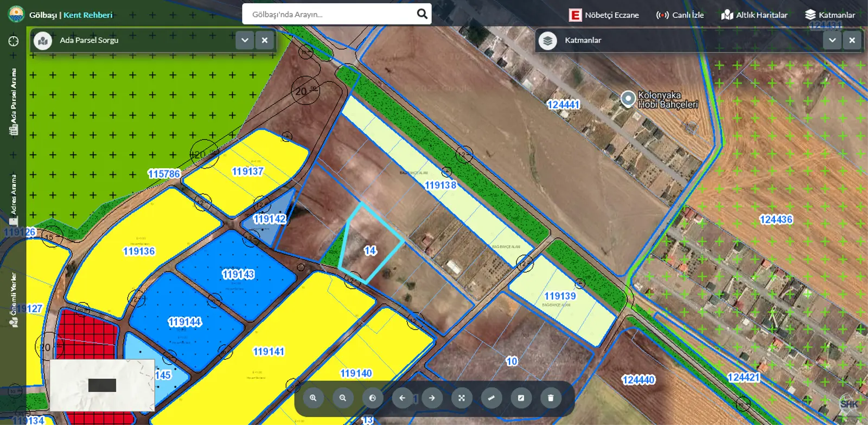This screenshot has height=425, width=868.
Task: Open Nöbetçi Eczane from top menu
Action: 604,15
